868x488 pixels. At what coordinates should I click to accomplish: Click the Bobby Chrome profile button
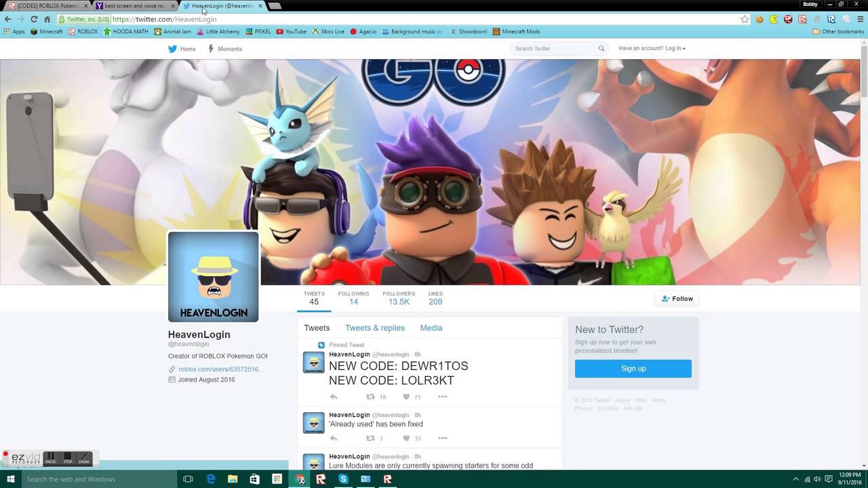[x=810, y=4]
